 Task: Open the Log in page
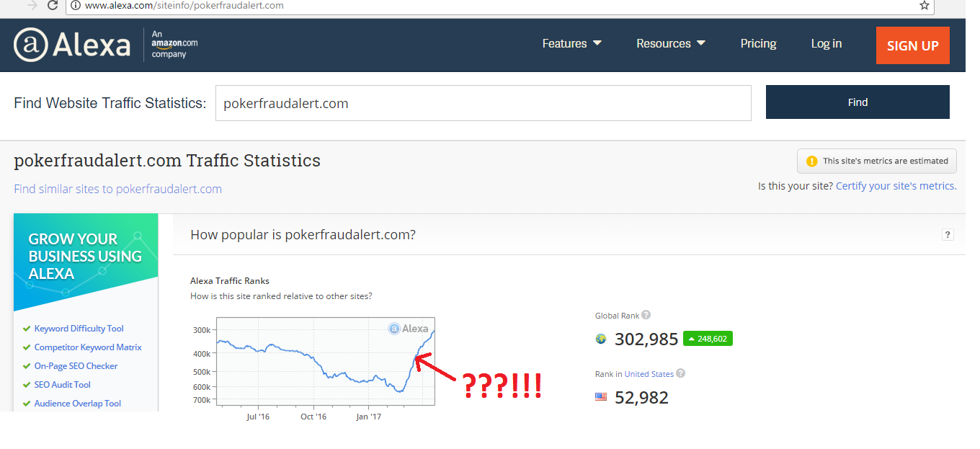pos(826,44)
